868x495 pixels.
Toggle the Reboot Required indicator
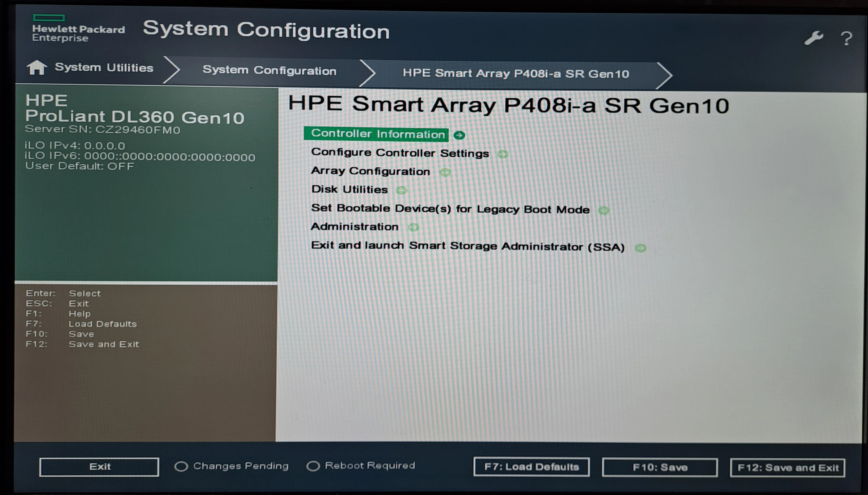[313, 466]
